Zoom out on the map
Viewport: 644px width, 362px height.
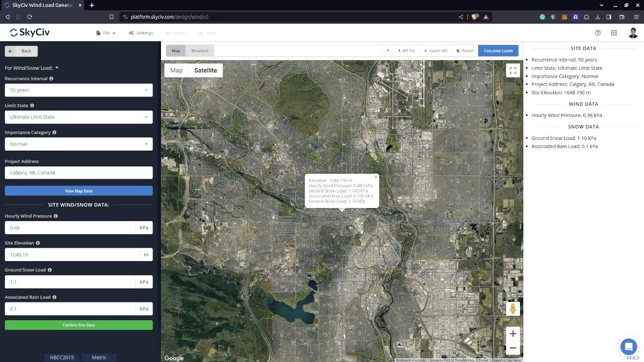pos(513,348)
